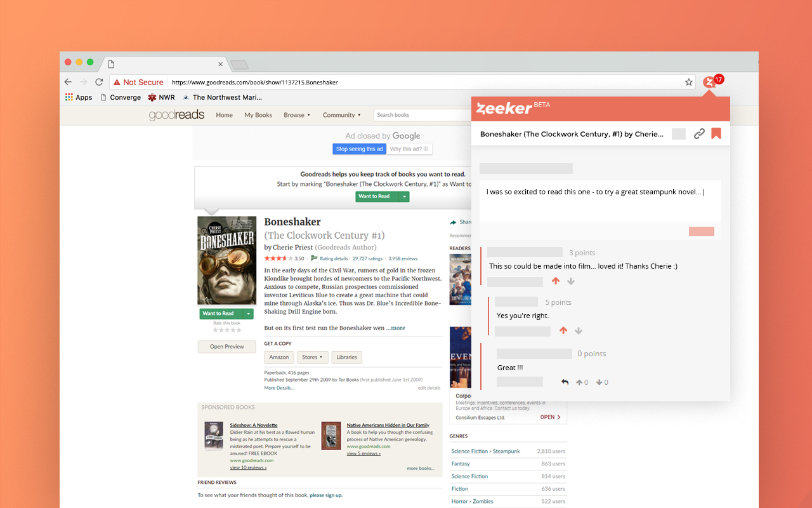Open shelf dropdown arrow under book cover

[x=248, y=314]
